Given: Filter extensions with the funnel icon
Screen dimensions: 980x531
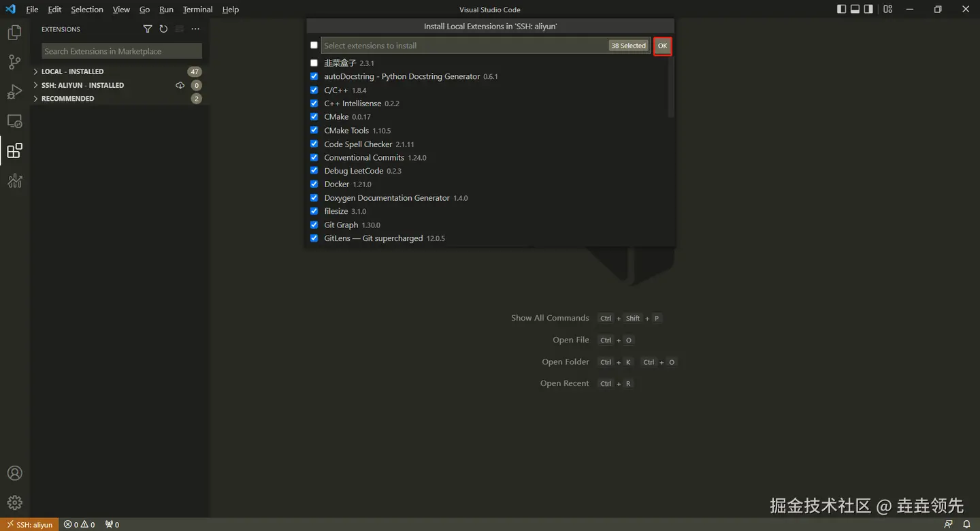Looking at the screenshot, I should coord(148,29).
